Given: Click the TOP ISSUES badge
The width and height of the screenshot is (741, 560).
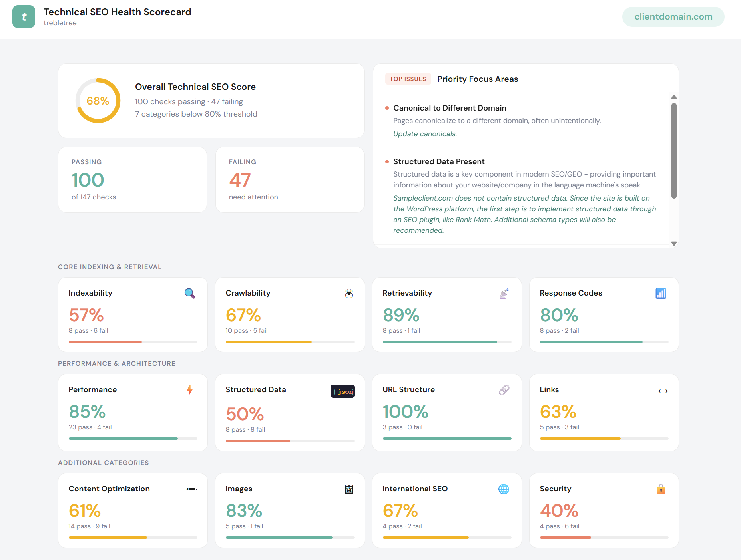Looking at the screenshot, I should [408, 79].
